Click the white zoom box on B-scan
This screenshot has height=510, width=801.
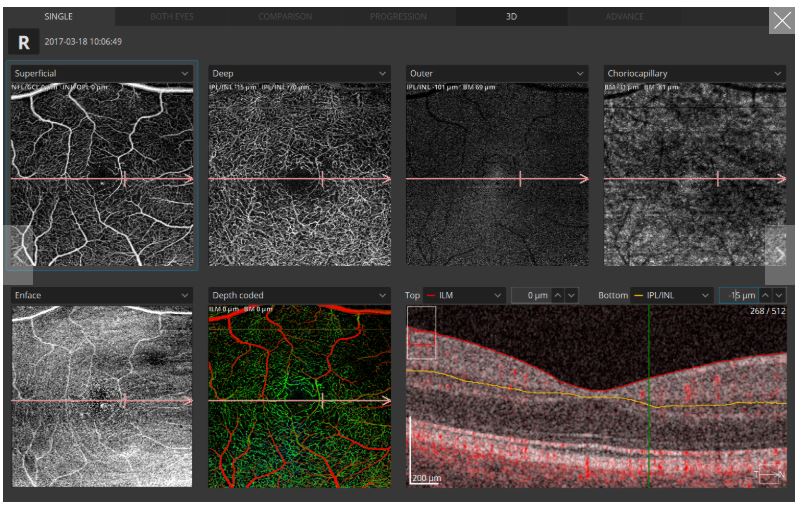point(421,332)
